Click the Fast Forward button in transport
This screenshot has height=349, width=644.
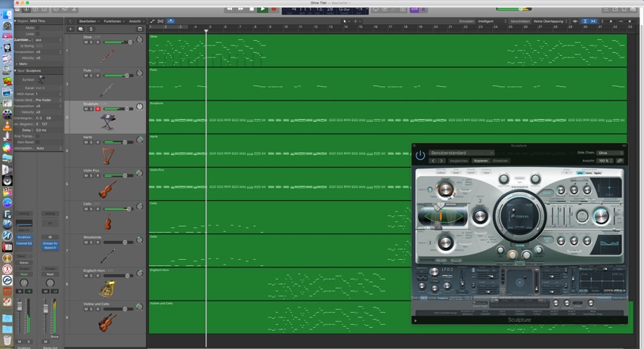240,9
